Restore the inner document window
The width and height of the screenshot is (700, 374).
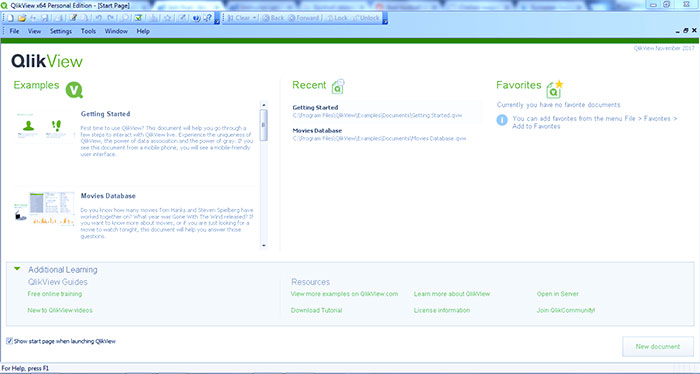pyautogui.click(x=686, y=31)
